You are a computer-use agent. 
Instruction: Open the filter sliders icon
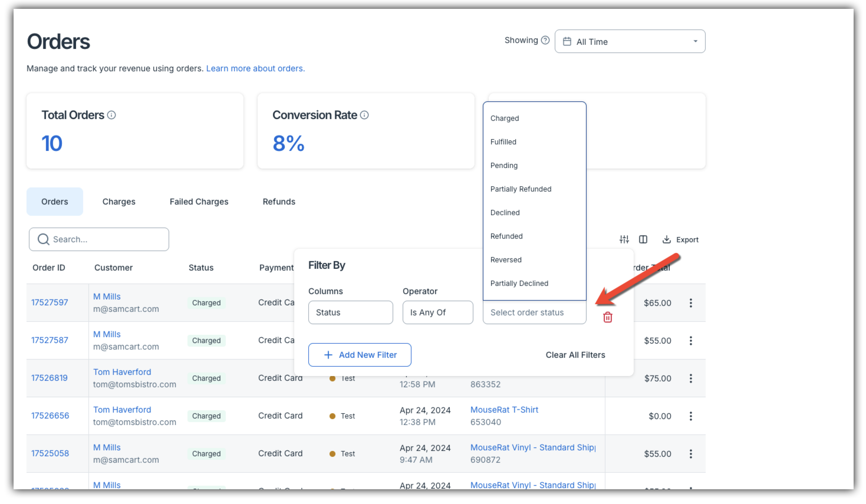(624, 239)
